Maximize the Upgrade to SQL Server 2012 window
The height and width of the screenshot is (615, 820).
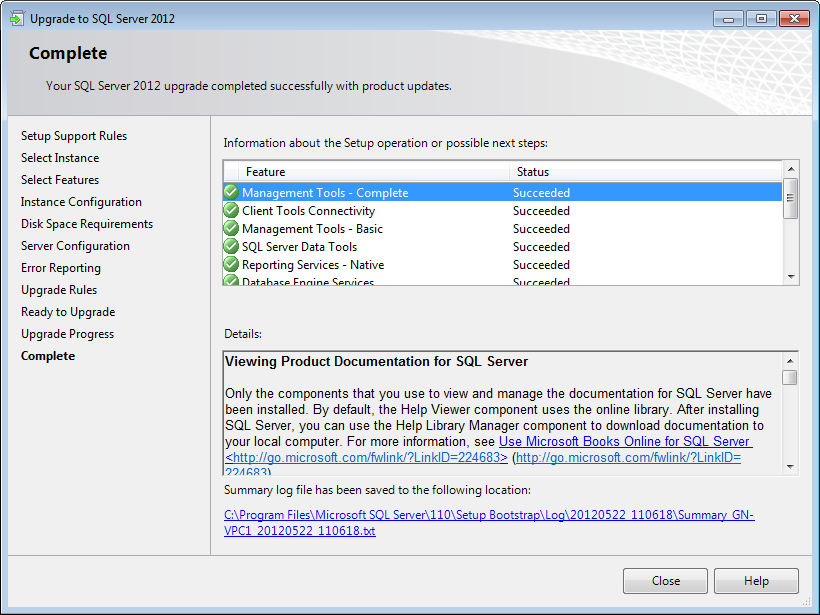[761, 19]
